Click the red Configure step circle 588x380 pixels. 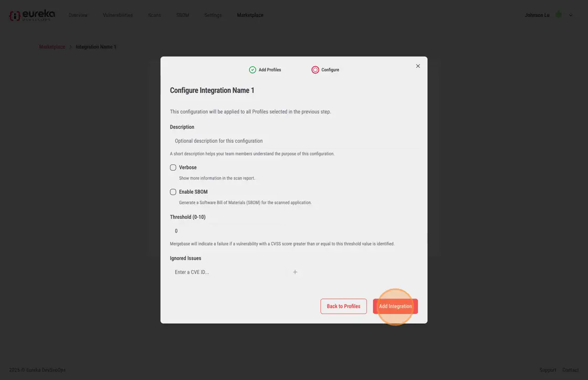pyautogui.click(x=315, y=70)
